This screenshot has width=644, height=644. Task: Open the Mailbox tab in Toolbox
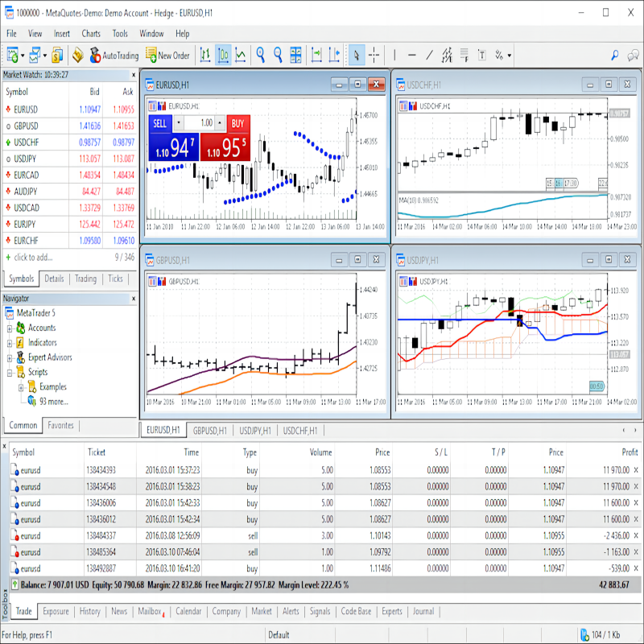click(x=151, y=612)
